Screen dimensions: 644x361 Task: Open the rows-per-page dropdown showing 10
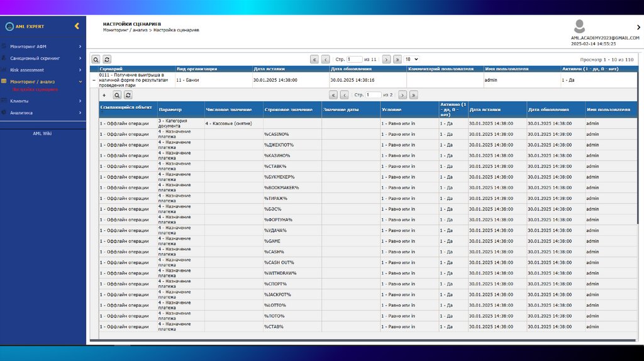pyautogui.click(x=411, y=59)
